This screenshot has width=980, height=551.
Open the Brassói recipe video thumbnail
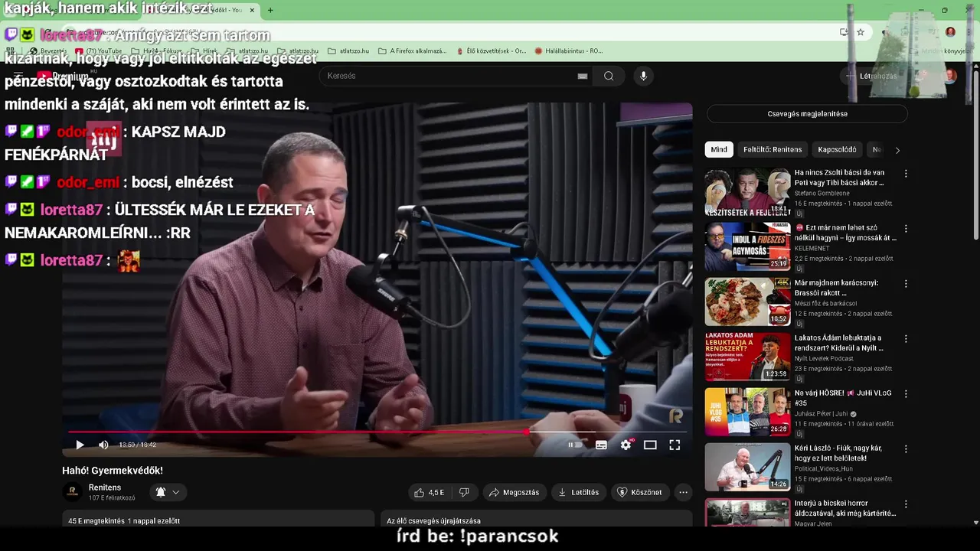click(x=747, y=302)
